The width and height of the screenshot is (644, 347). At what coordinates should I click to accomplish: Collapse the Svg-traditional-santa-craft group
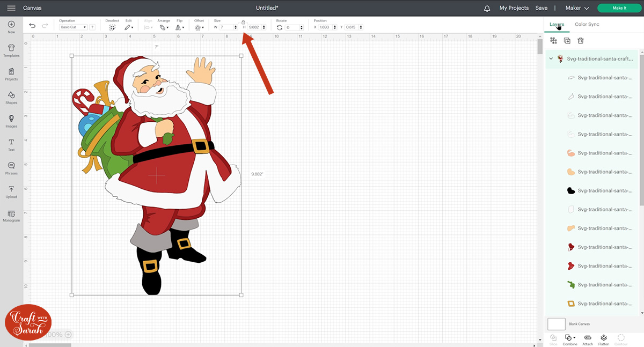pos(550,59)
